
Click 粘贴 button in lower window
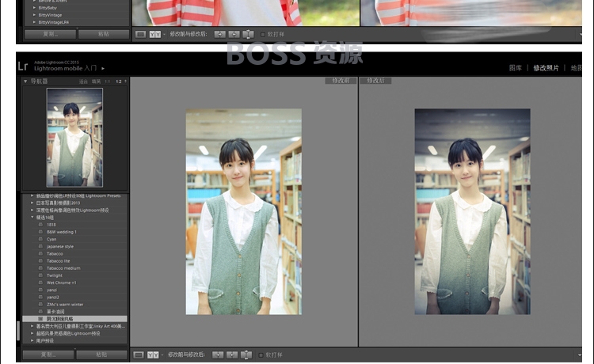101,355
